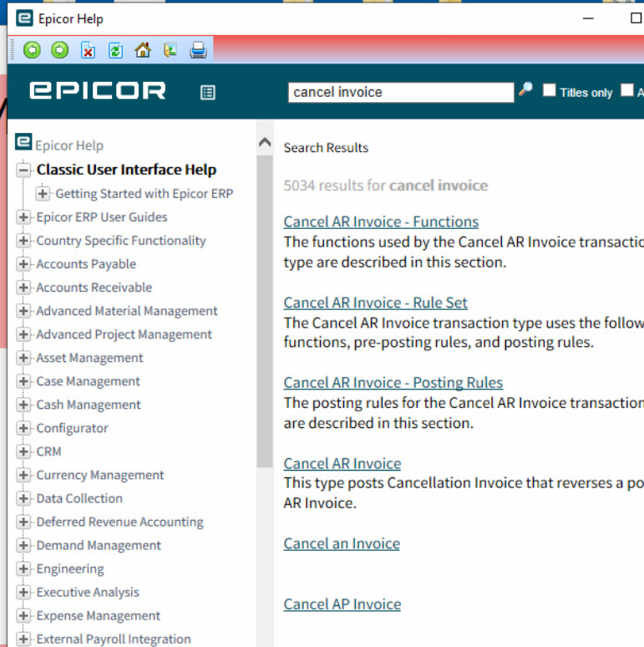Expand the Cash Management plus box

pos(23,405)
